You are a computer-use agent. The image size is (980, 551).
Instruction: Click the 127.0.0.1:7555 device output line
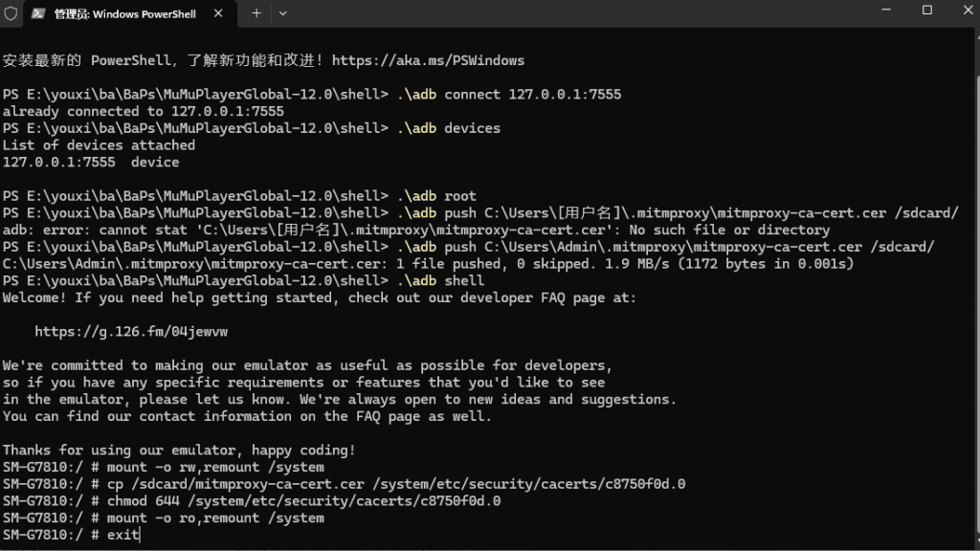click(91, 163)
